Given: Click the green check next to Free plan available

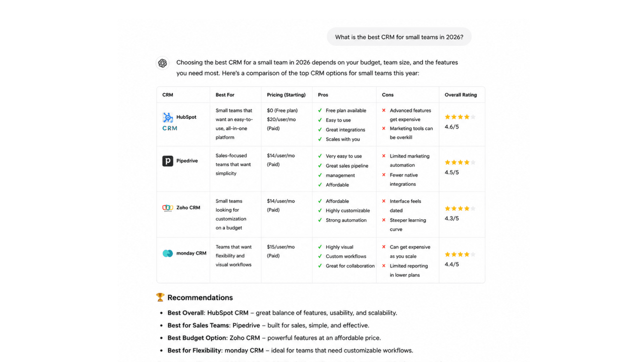Looking at the screenshot, I should pyautogui.click(x=320, y=110).
